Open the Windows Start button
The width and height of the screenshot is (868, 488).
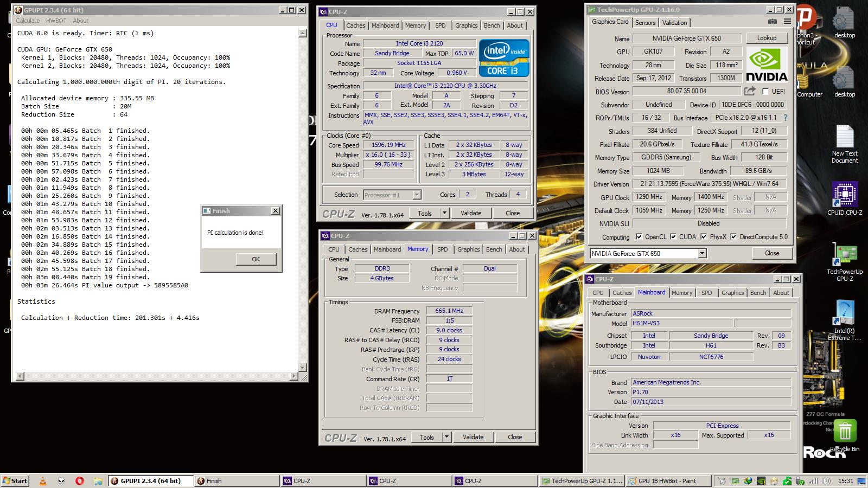15,480
